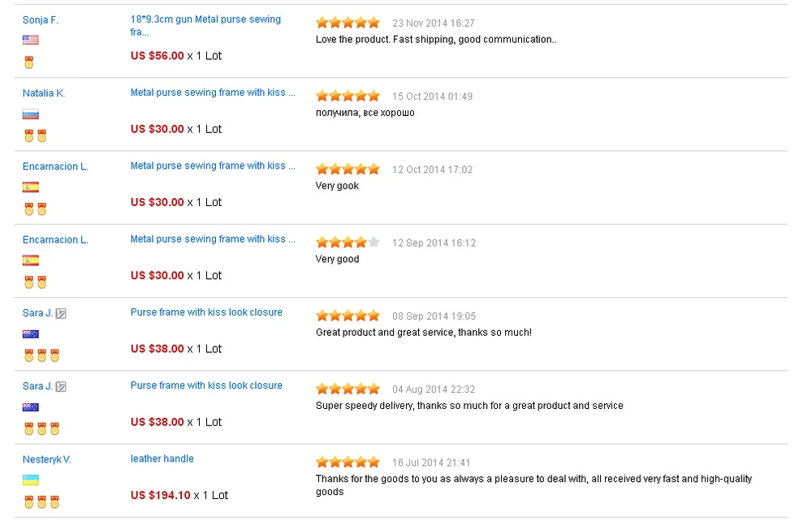Click the Russian flag under Natalia K.
812x525 pixels.
tap(31, 114)
